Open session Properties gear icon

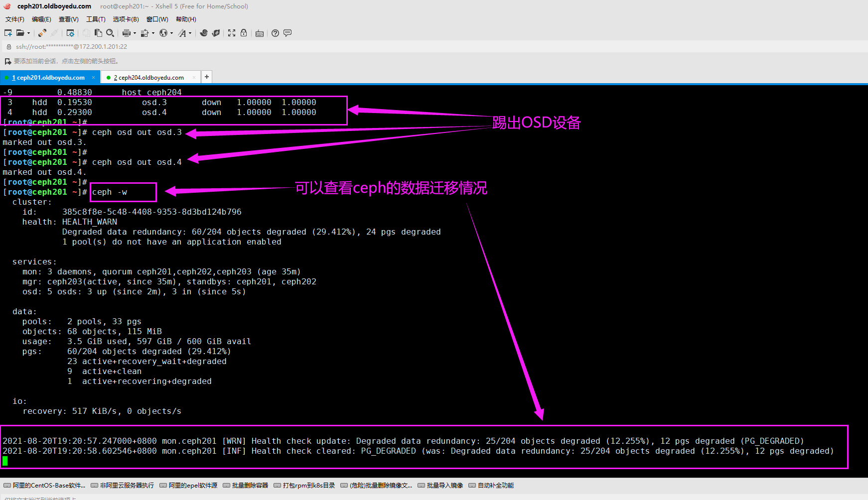(70, 33)
